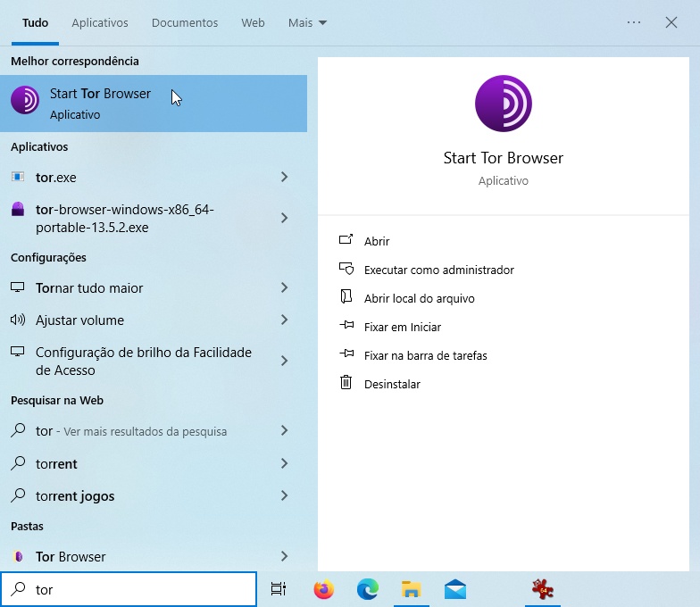Expand Tornar tudo maior chevron
This screenshot has height=607, width=700.
284,287
